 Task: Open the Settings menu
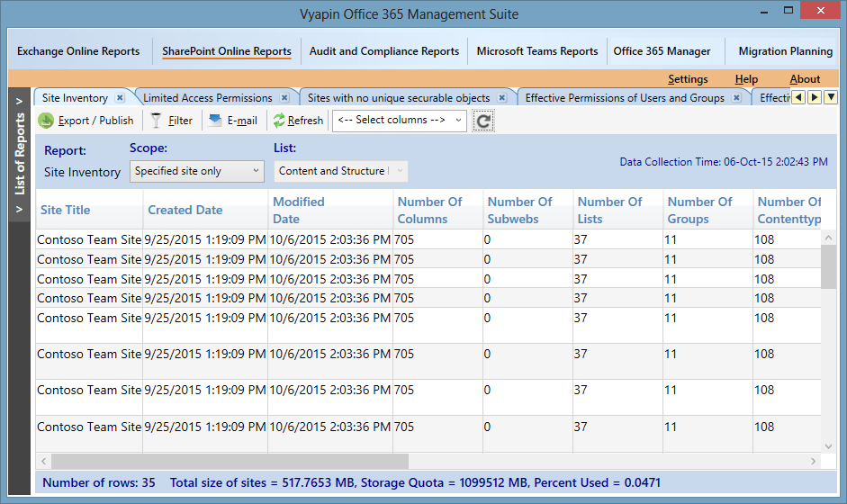pyautogui.click(x=688, y=79)
